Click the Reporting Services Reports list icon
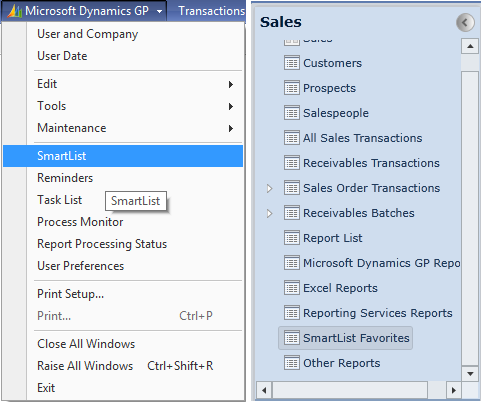This screenshot has height=402, width=482. [x=292, y=313]
